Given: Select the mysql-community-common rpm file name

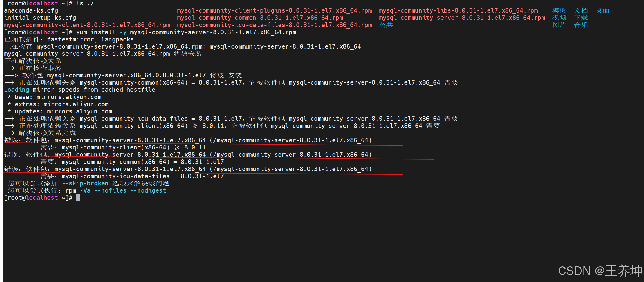Looking at the screenshot, I should click(x=260, y=18).
